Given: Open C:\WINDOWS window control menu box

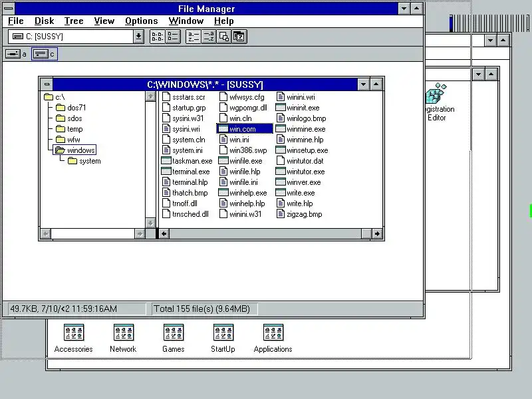Looking at the screenshot, I should pyautogui.click(x=47, y=84).
